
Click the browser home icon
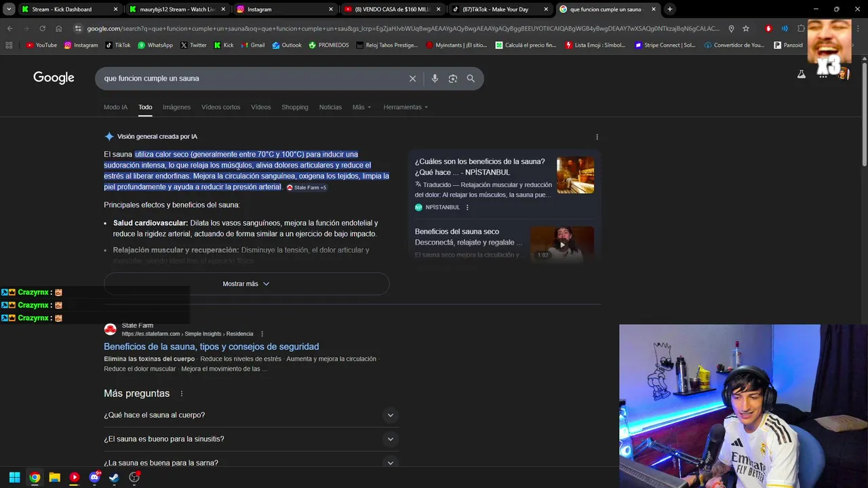pos(58,28)
